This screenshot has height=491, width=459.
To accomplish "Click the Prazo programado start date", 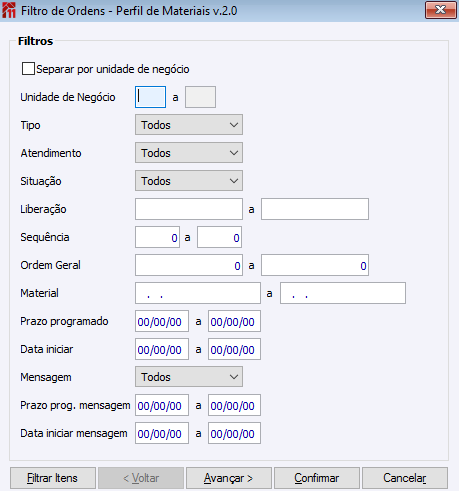I will pos(162,321).
